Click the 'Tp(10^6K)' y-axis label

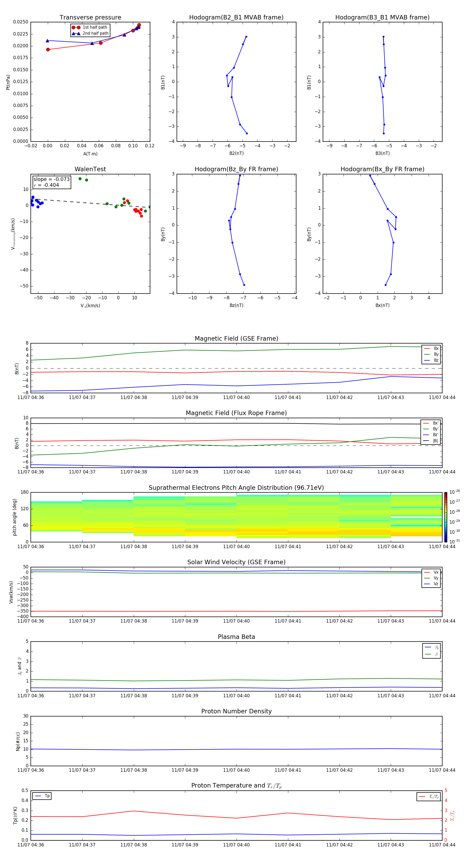[x=15, y=815]
